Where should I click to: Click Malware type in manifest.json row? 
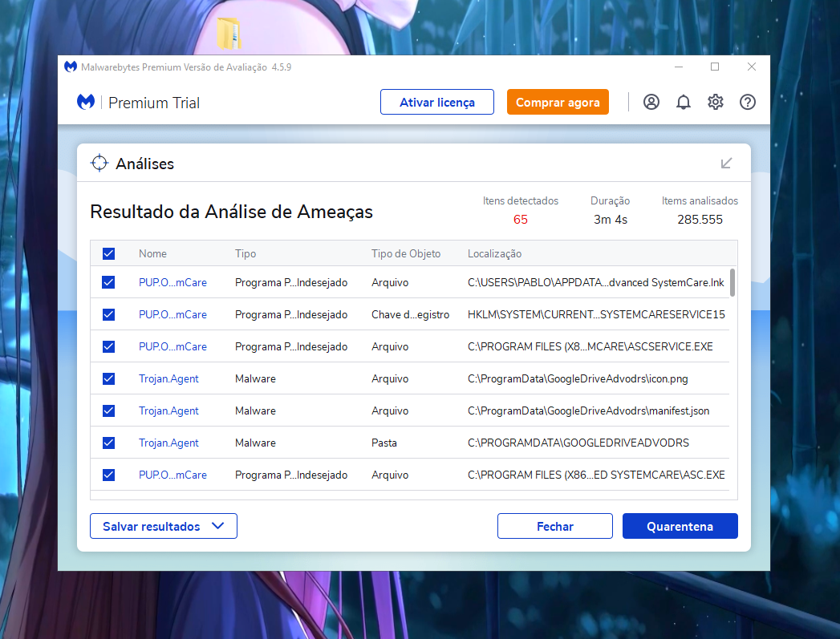tap(255, 410)
